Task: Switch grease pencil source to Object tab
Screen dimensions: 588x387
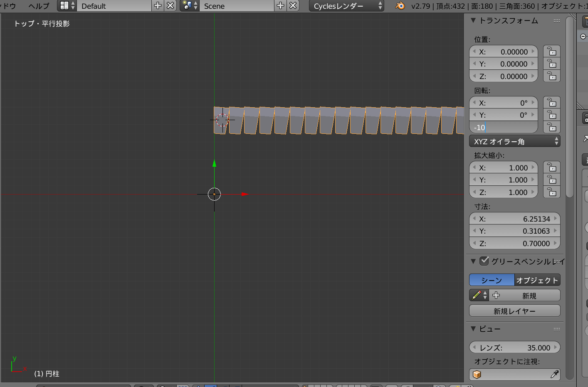Action: pyautogui.click(x=537, y=280)
